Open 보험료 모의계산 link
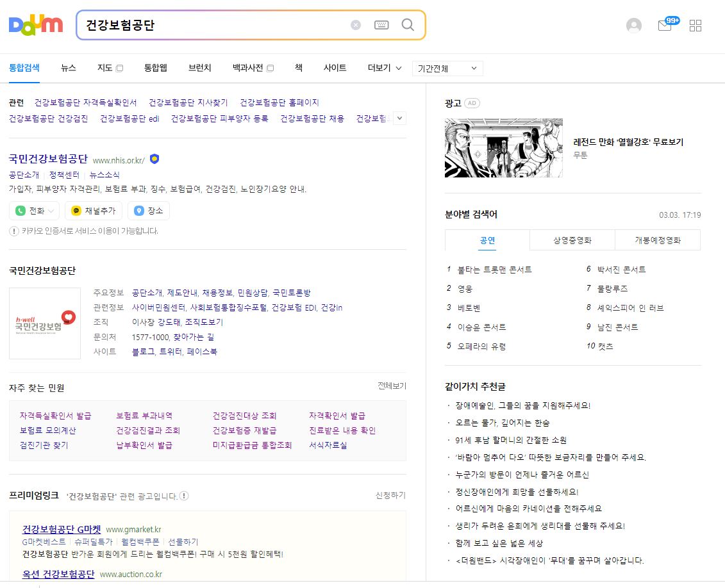725x588 pixels. point(47,430)
